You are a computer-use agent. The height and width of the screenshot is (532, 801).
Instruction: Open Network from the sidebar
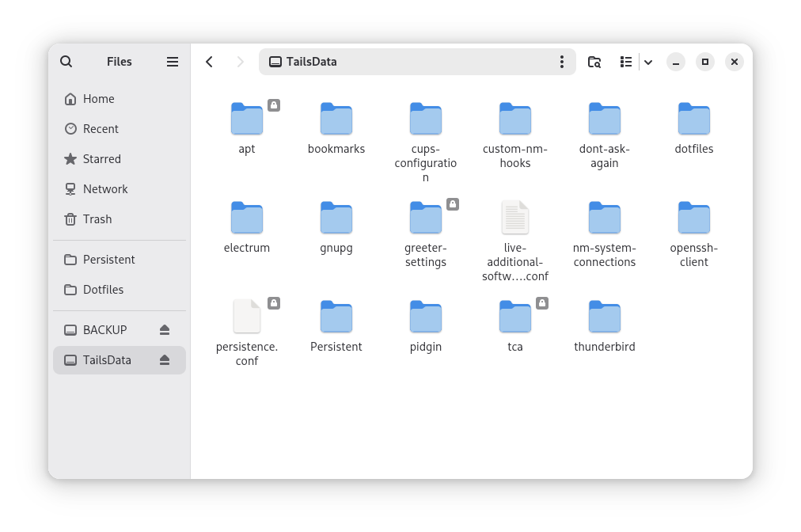click(104, 188)
